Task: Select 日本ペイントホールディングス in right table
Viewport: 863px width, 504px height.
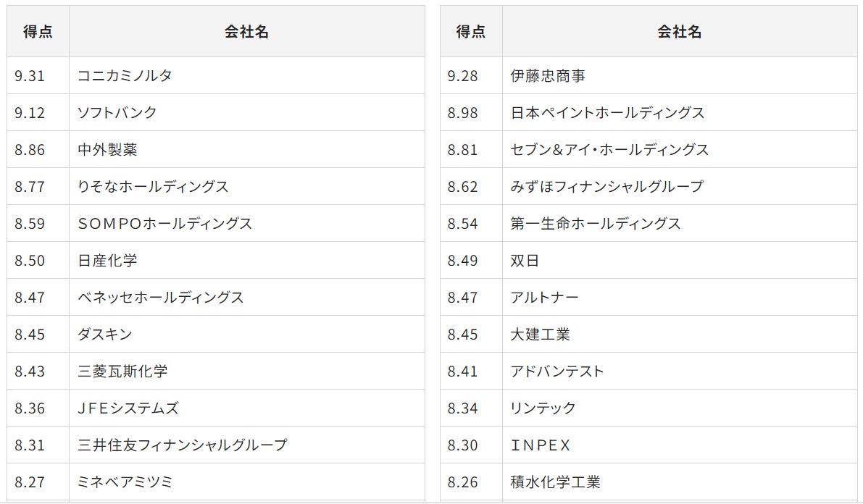Action: tap(607, 112)
